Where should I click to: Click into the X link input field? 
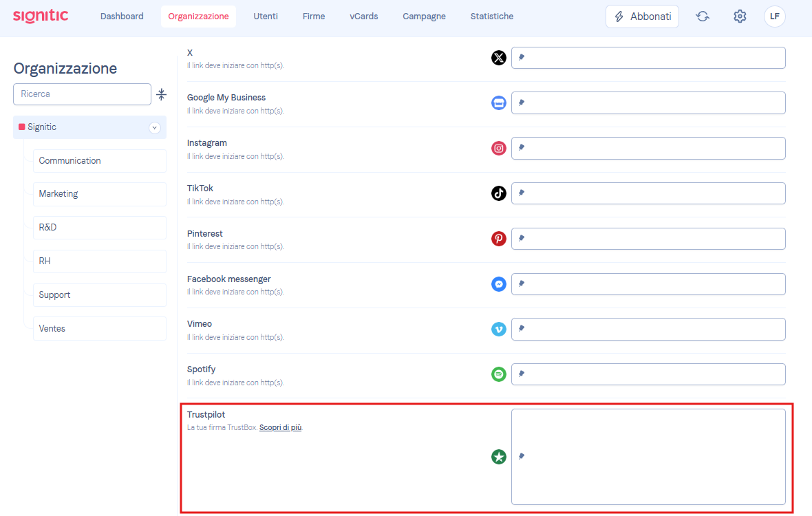pyautogui.click(x=648, y=58)
